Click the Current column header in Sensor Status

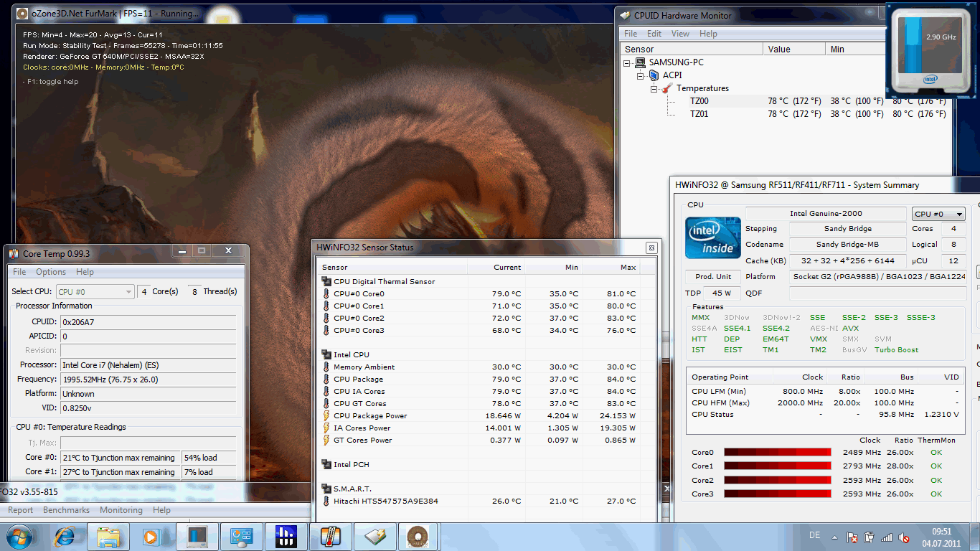point(496,268)
